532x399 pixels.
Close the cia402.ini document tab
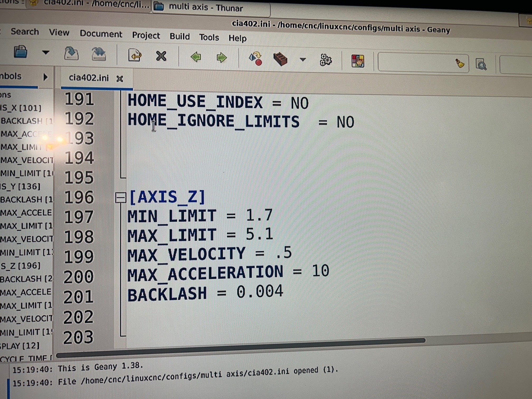coord(120,79)
